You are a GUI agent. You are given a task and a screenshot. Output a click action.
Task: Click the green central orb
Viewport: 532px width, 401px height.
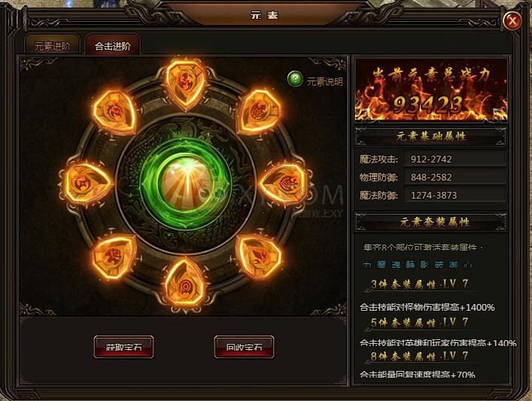(187, 184)
